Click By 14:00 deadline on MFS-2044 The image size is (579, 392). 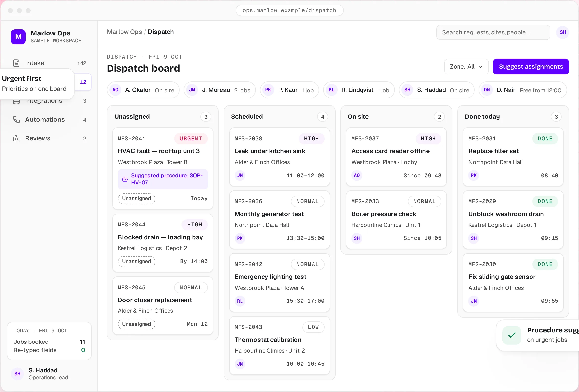click(x=194, y=261)
